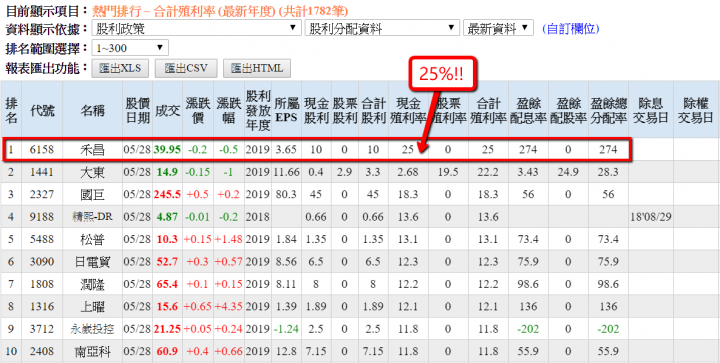
Task: Open stock code 3712 link
Action: click(x=42, y=329)
